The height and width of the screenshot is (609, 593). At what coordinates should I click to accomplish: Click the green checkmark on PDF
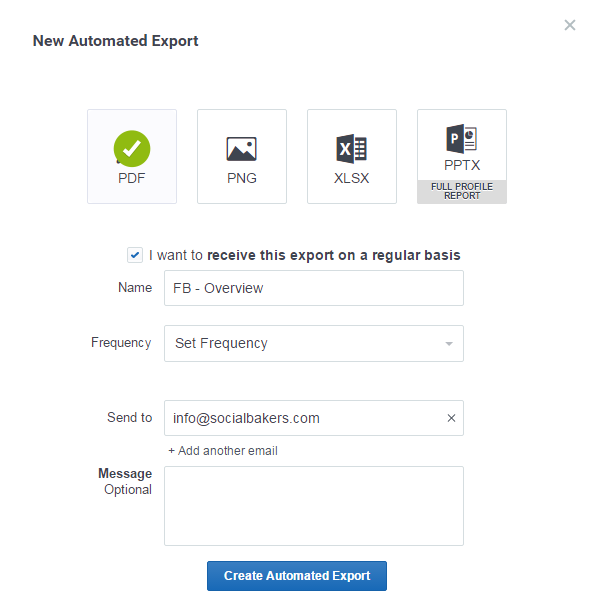coord(132,149)
